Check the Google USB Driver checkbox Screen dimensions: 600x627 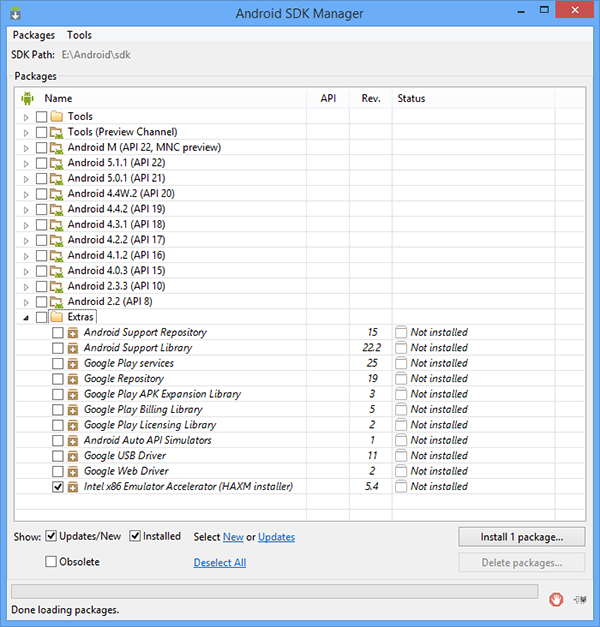click(x=58, y=456)
